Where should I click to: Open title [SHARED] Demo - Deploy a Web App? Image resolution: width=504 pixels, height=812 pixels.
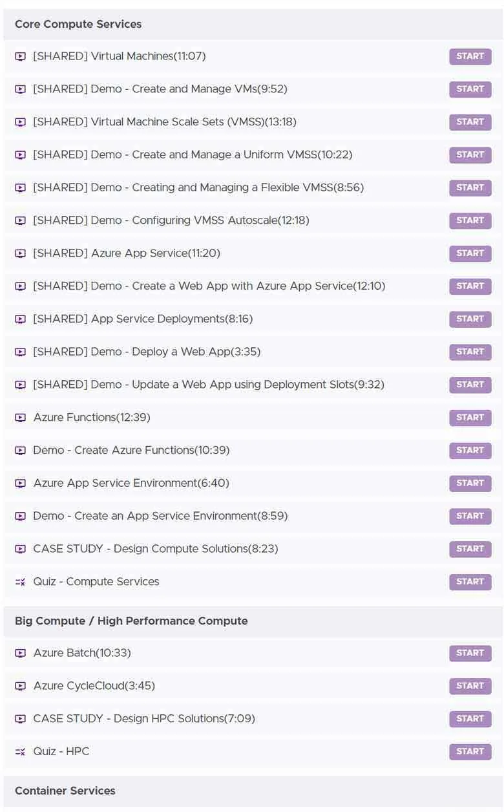(x=147, y=352)
